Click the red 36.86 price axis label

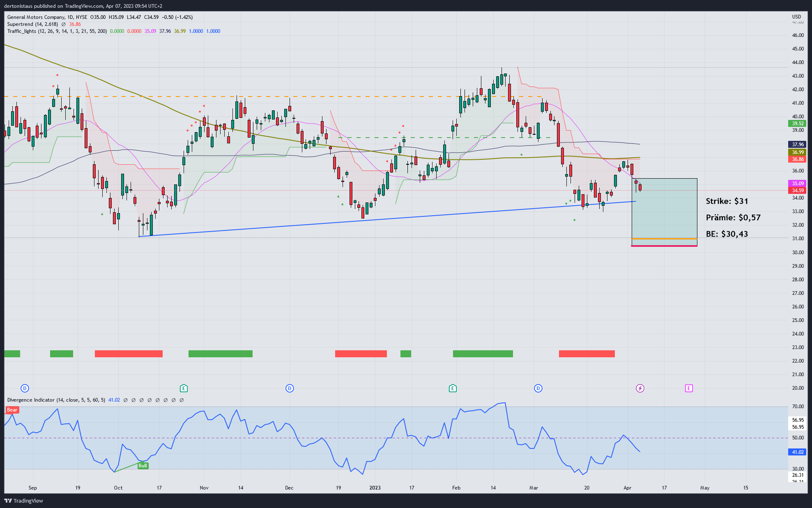coord(798,159)
